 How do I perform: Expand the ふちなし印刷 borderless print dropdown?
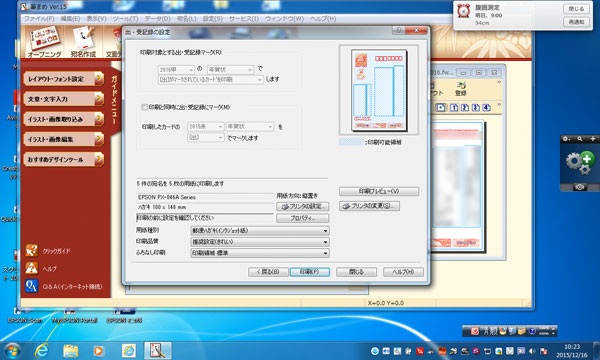[260, 253]
